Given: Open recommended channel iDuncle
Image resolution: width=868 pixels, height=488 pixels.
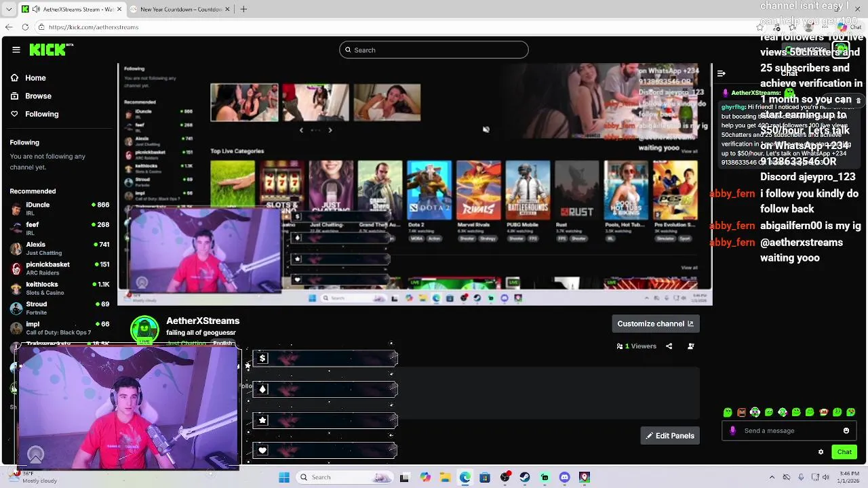Looking at the screenshot, I should point(60,208).
